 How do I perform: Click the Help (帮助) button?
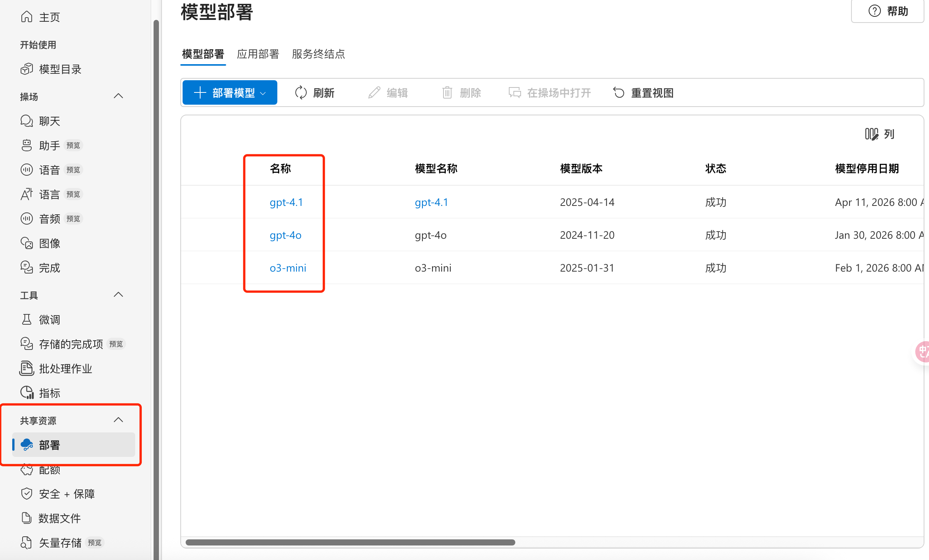[888, 11]
